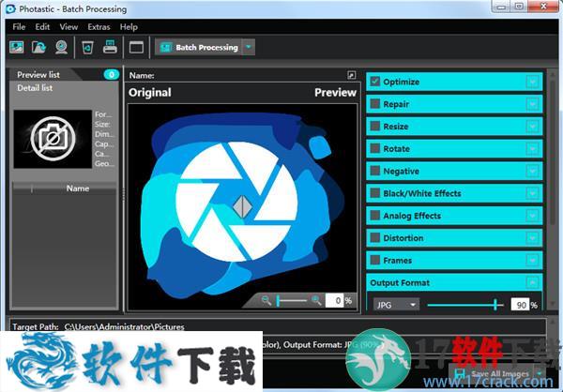Click the split-view handle in preview center
The image size is (563, 392).
coord(242,206)
